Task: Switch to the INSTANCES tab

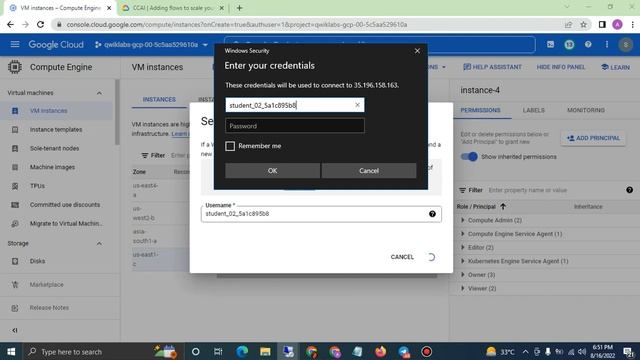Action: (x=159, y=100)
